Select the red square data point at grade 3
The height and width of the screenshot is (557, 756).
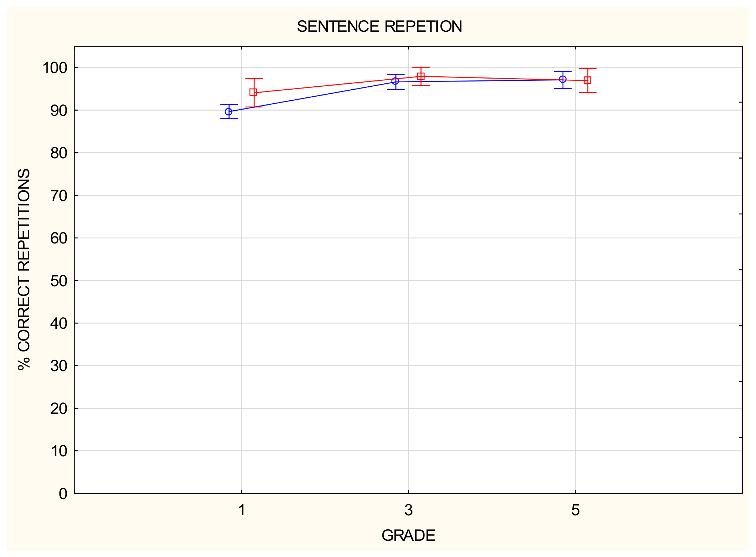[x=420, y=76]
